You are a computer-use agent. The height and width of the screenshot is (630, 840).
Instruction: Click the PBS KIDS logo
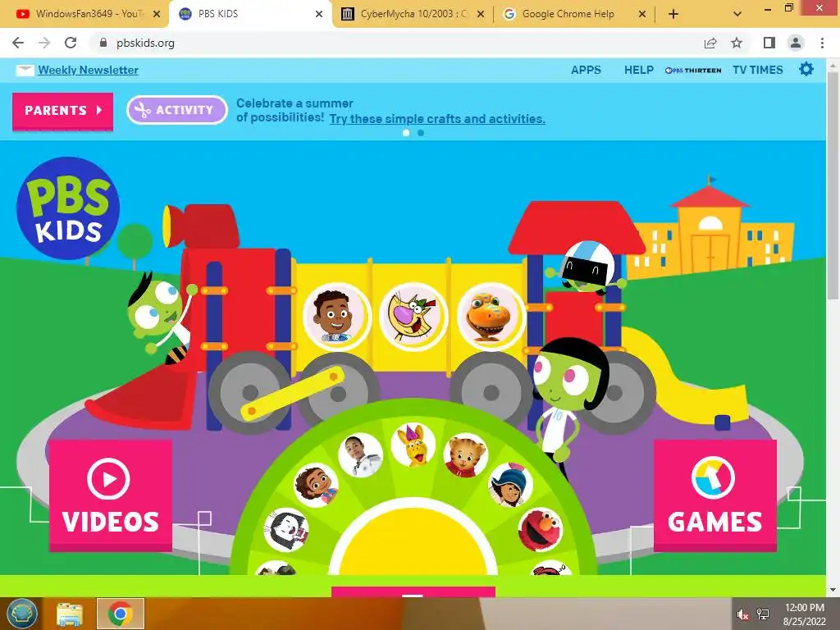(x=68, y=208)
